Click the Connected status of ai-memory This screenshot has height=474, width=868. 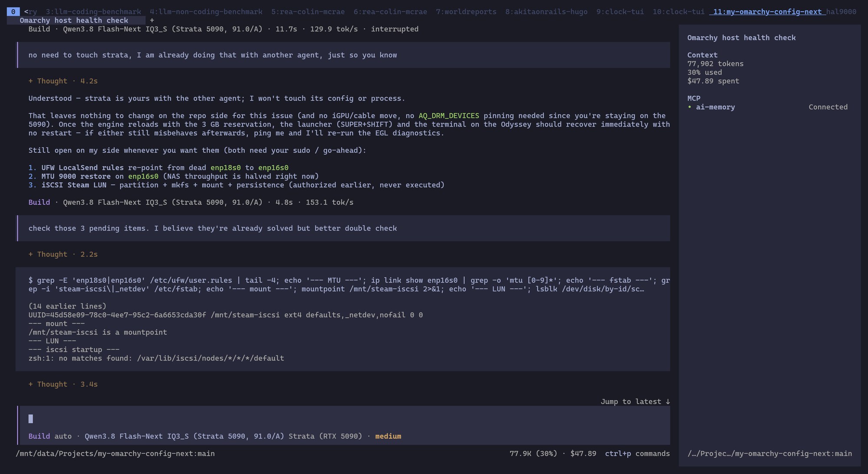click(x=828, y=107)
